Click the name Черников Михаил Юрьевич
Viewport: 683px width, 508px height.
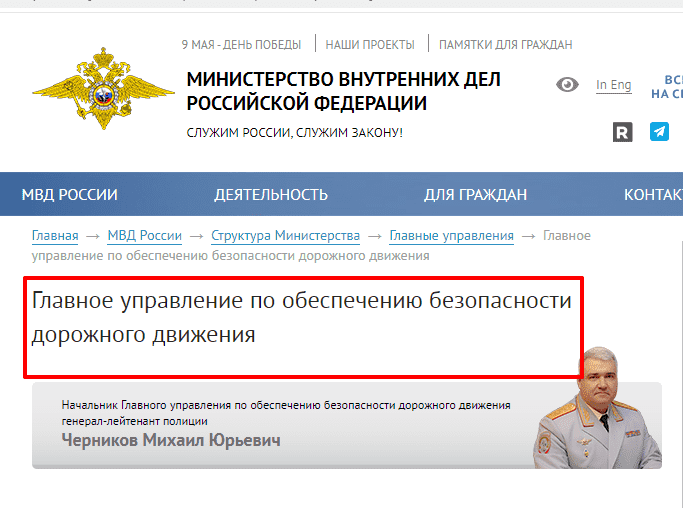click(171, 440)
